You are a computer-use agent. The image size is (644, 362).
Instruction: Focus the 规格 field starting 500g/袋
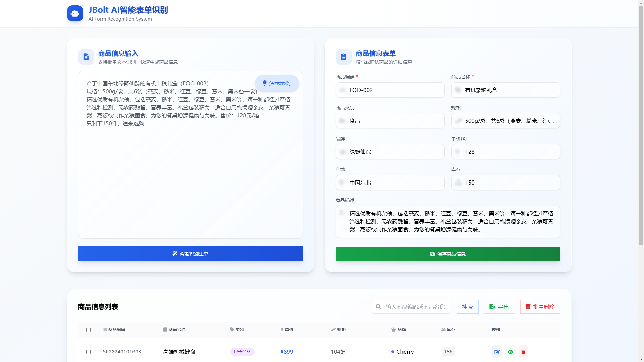coord(506,121)
